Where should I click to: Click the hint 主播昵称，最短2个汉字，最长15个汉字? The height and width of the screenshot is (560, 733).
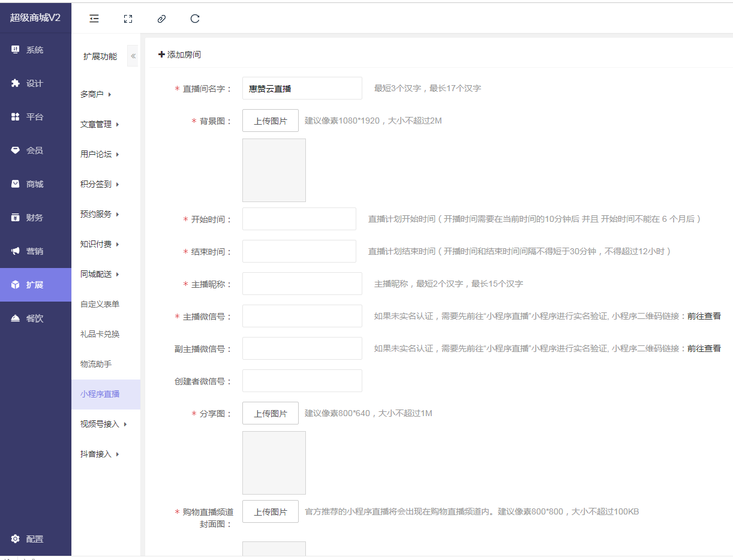(x=449, y=284)
